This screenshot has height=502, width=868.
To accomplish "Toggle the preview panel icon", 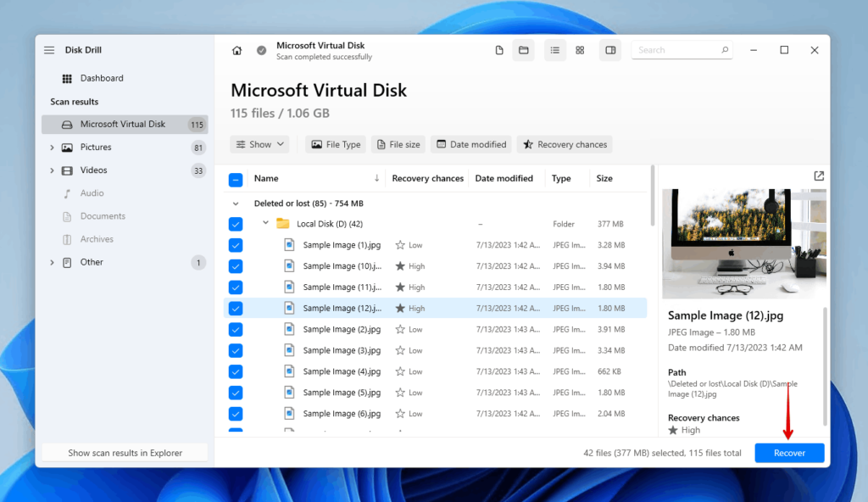I will tap(609, 50).
